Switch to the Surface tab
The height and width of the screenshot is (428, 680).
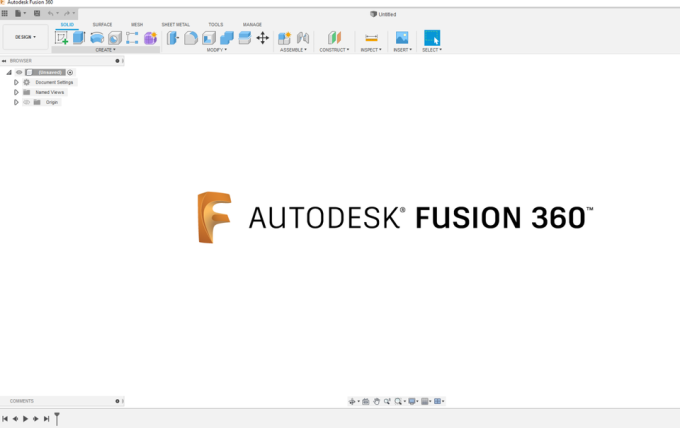(x=102, y=24)
